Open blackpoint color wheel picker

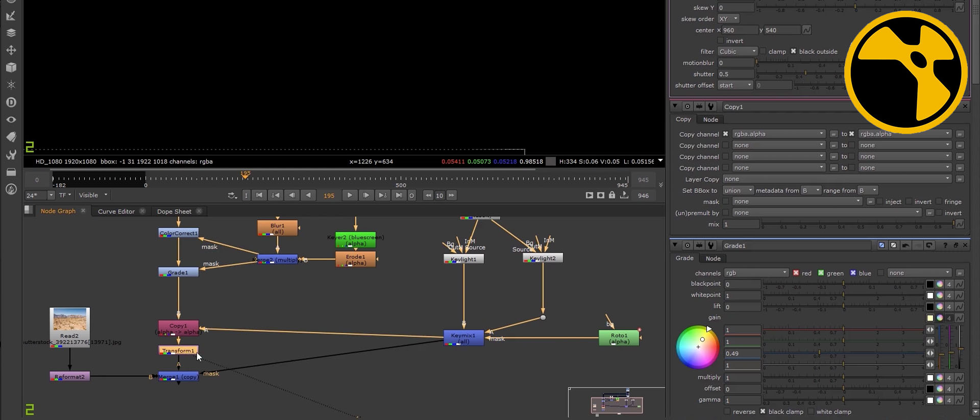[940, 284]
